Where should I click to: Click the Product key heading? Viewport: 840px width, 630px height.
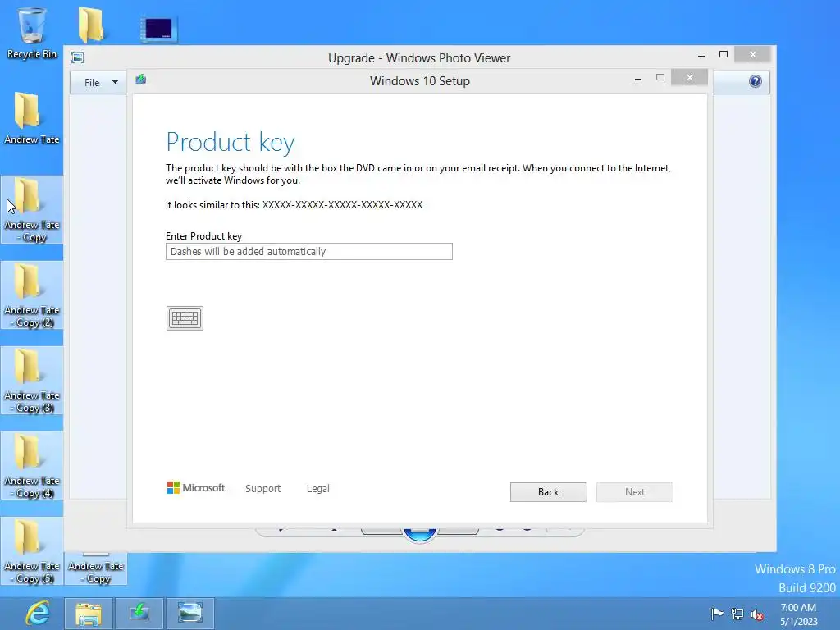(x=231, y=142)
